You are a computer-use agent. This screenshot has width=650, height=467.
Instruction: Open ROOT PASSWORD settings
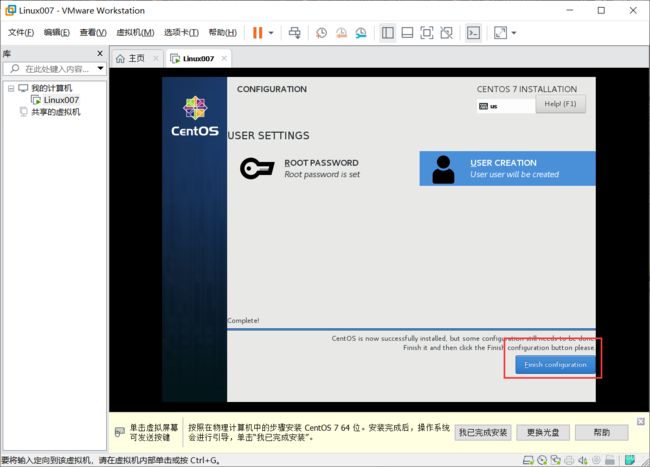pos(300,168)
